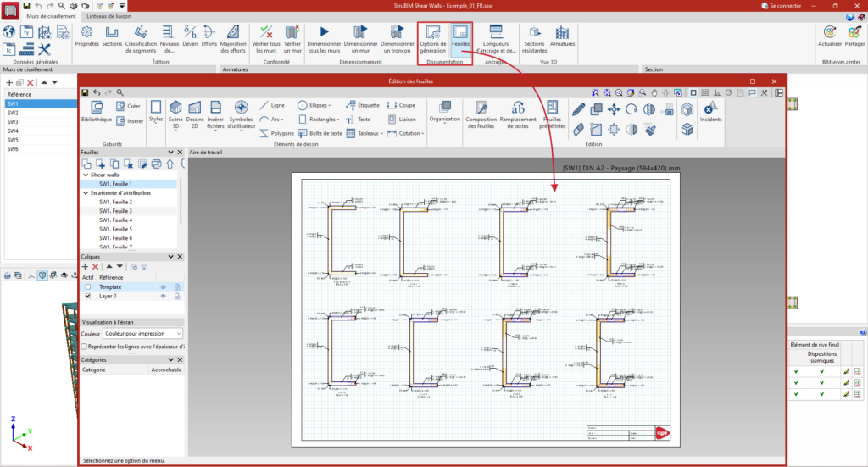Click the Dessins 2D tool
Viewport: 868px width, 467px height.
(x=194, y=114)
